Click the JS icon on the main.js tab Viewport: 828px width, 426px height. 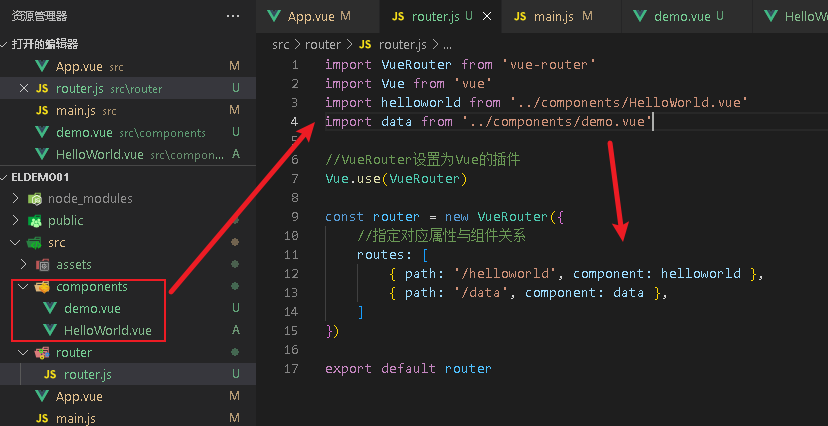(520, 16)
